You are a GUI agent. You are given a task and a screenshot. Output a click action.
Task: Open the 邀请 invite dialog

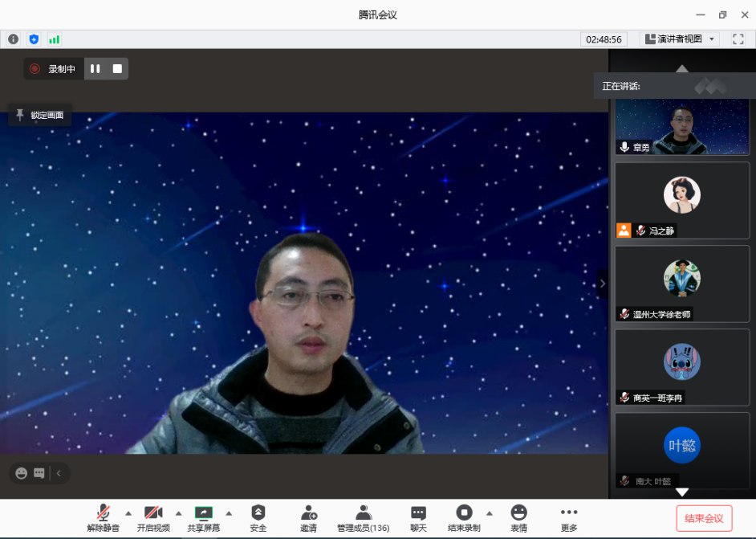click(308, 513)
